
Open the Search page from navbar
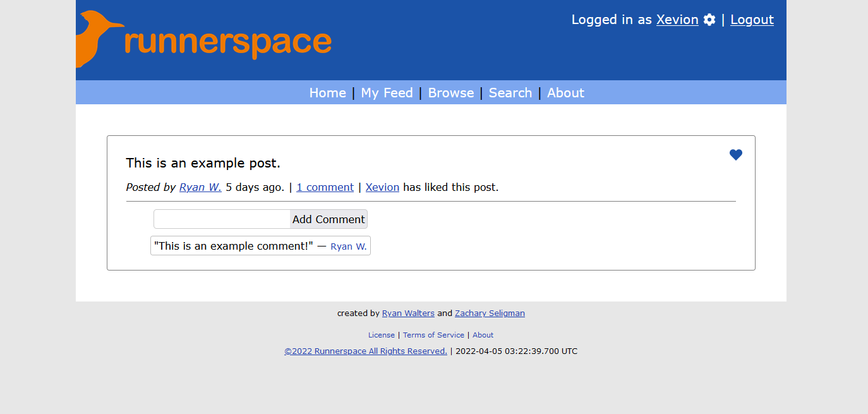(x=510, y=93)
